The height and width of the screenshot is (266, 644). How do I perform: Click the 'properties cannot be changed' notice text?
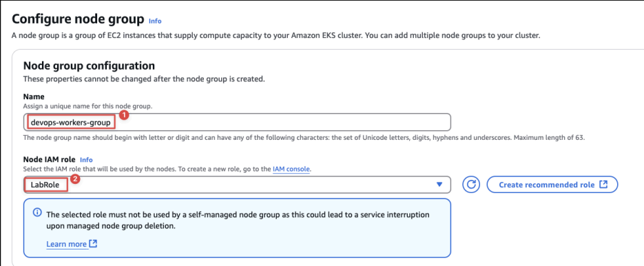coord(144,79)
